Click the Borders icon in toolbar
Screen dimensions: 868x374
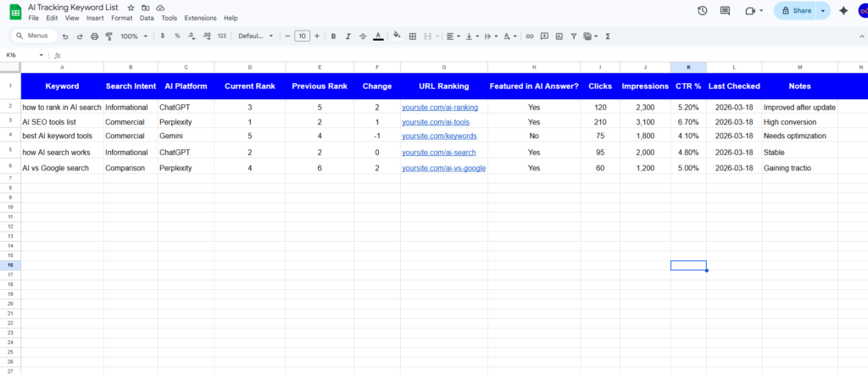(x=413, y=36)
